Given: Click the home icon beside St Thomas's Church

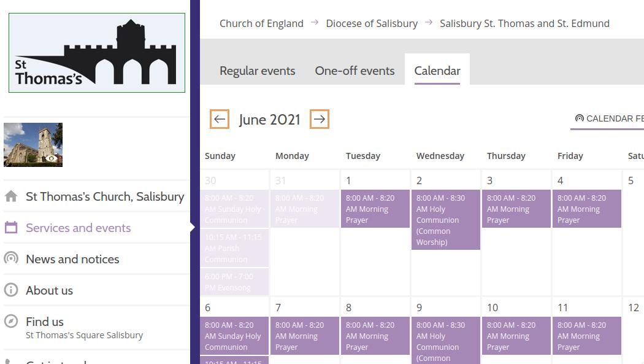Looking at the screenshot, I should tap(11, 196).
